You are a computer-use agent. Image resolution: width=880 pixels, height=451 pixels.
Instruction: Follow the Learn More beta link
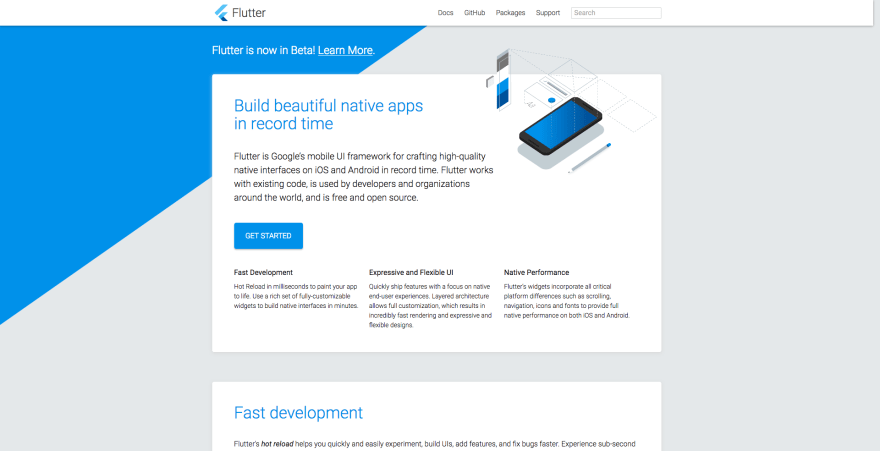345,50
